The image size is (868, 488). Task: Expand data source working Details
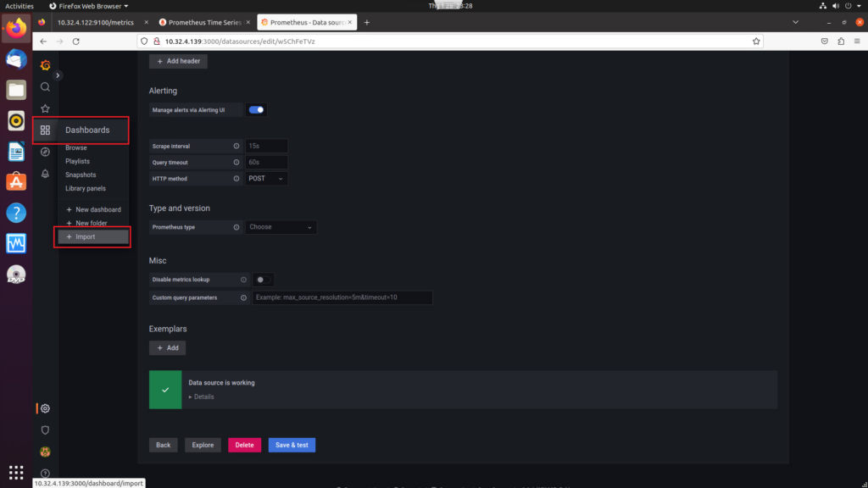pyautogui.click(x=201, y=396)
